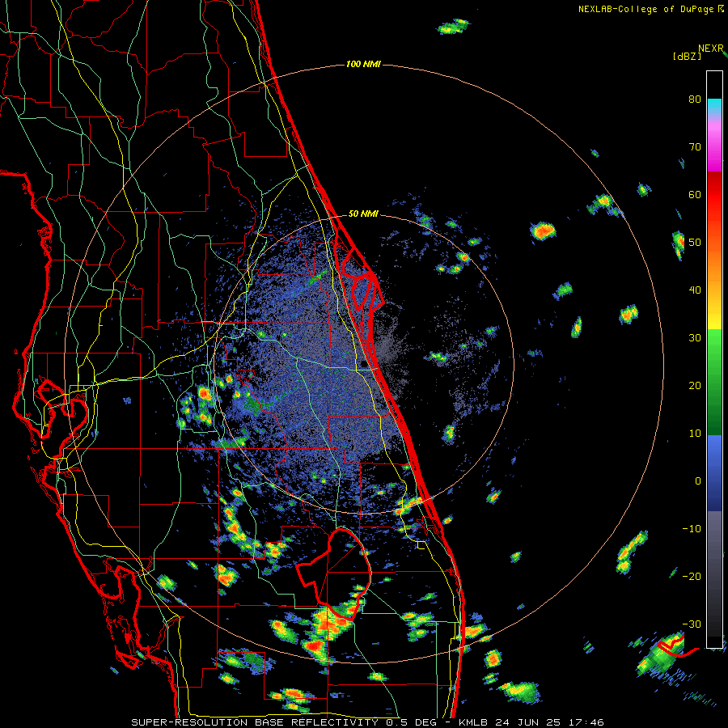Click the KMLB station identifier in the caption

pyautogui.click(x=474, y=722)
